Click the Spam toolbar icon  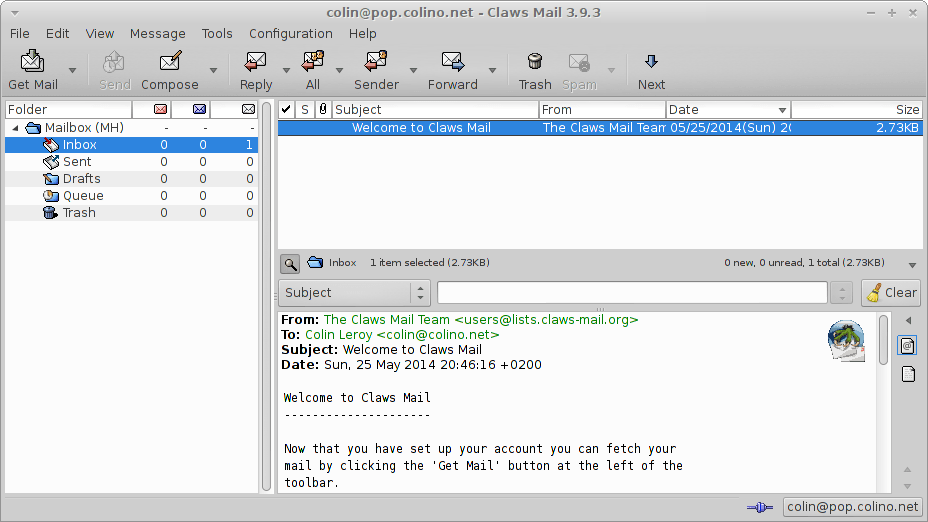coord(579,62)
